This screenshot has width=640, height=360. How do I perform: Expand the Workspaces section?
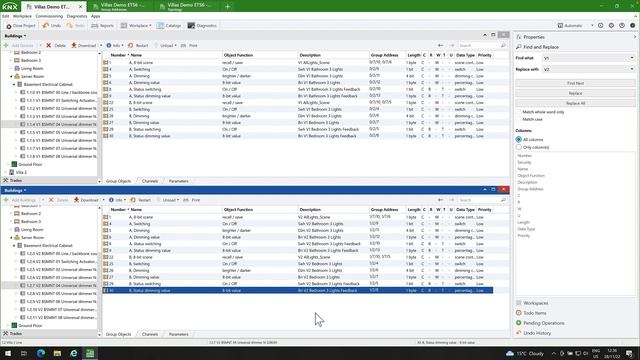click(535, 303)
